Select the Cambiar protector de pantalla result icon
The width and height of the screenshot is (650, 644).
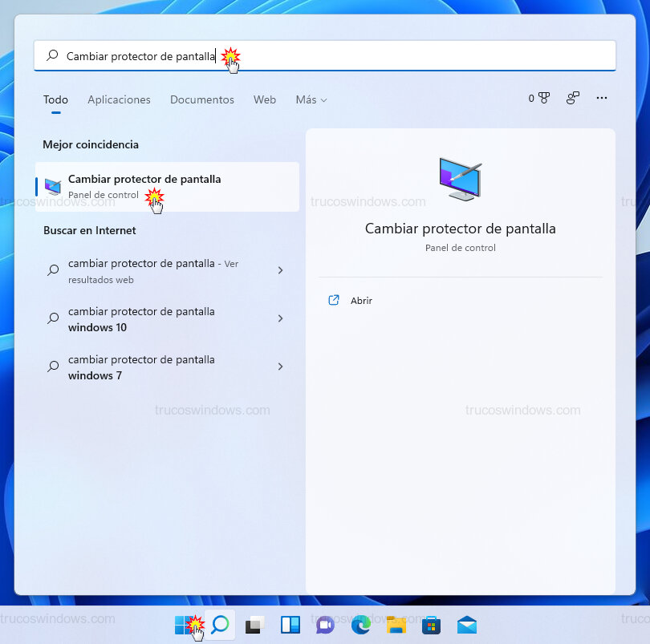pos(52,185)
